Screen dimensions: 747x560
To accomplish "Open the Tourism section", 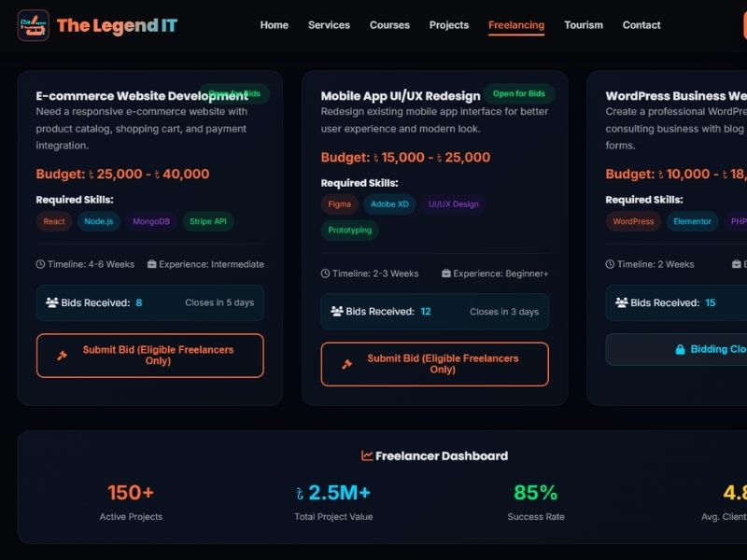I will coord(584,25).
